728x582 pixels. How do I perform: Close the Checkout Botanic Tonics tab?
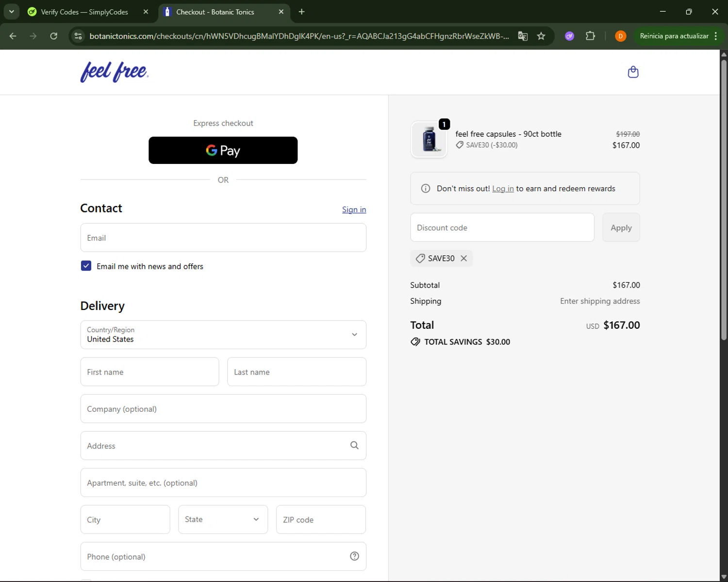coord(281,12)
